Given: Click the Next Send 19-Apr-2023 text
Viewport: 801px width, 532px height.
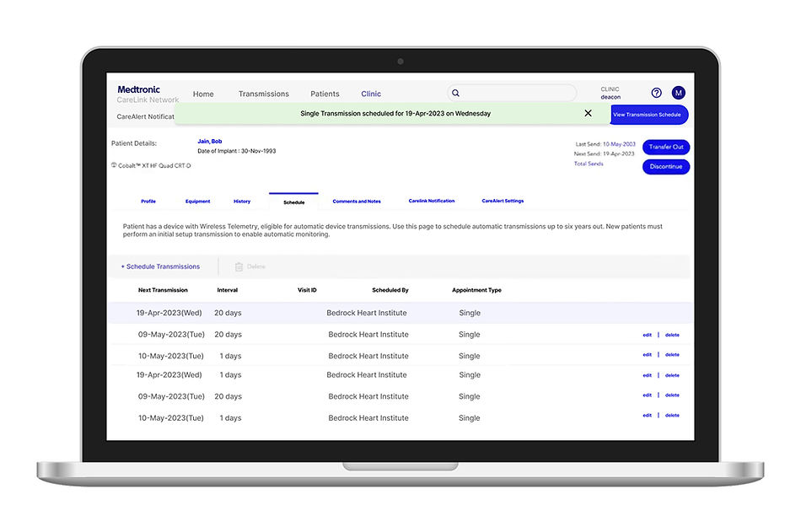Looking at the screenshot, I should point(604,153).
